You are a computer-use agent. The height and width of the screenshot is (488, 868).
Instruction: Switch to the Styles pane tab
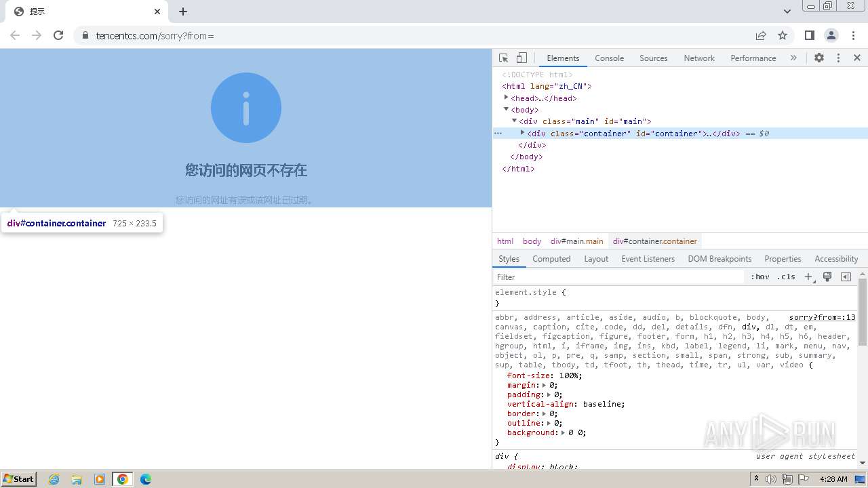tap(509, 259)
